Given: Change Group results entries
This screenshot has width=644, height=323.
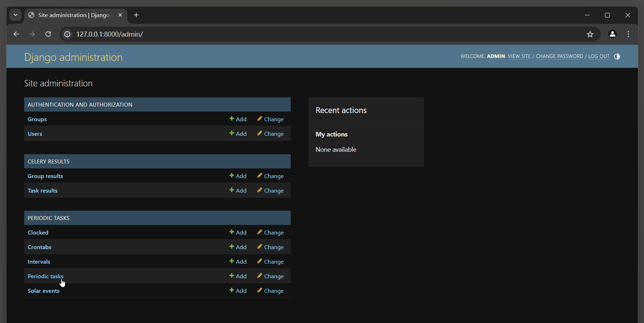Looking at the screenshot, I should click(270, 176).
